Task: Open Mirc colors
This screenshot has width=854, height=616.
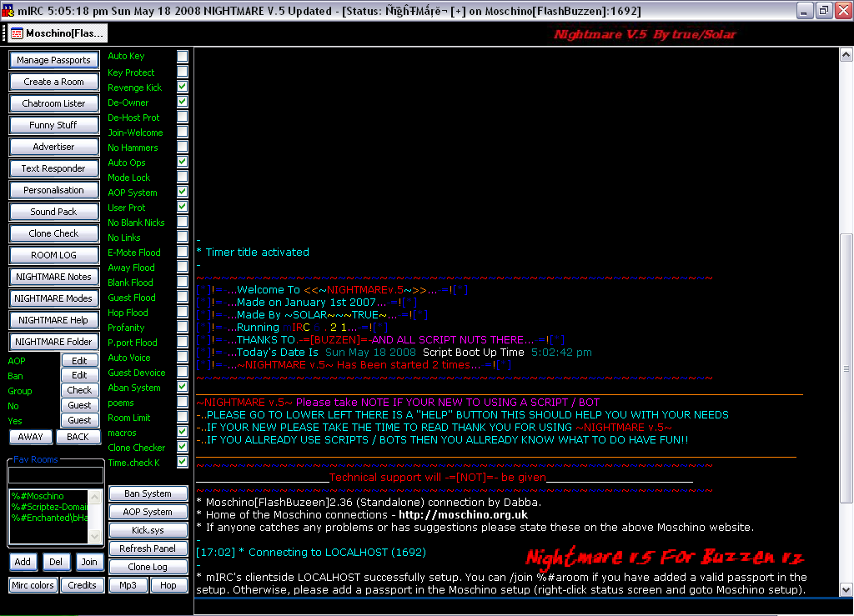Action: (x=33, y=585)
